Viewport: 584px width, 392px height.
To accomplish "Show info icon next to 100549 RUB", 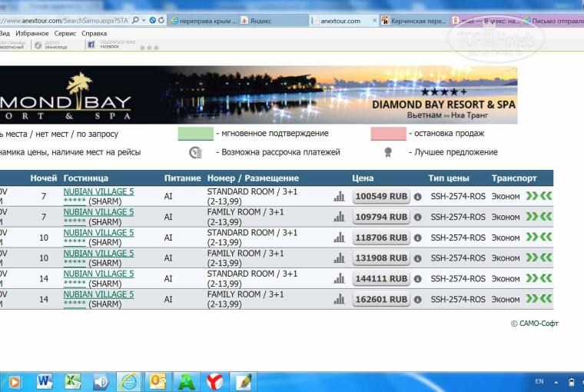I will point(418,197).
